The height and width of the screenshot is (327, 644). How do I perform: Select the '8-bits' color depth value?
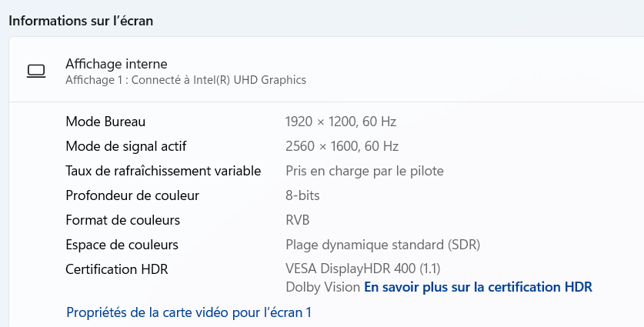(x=302, y=195)
